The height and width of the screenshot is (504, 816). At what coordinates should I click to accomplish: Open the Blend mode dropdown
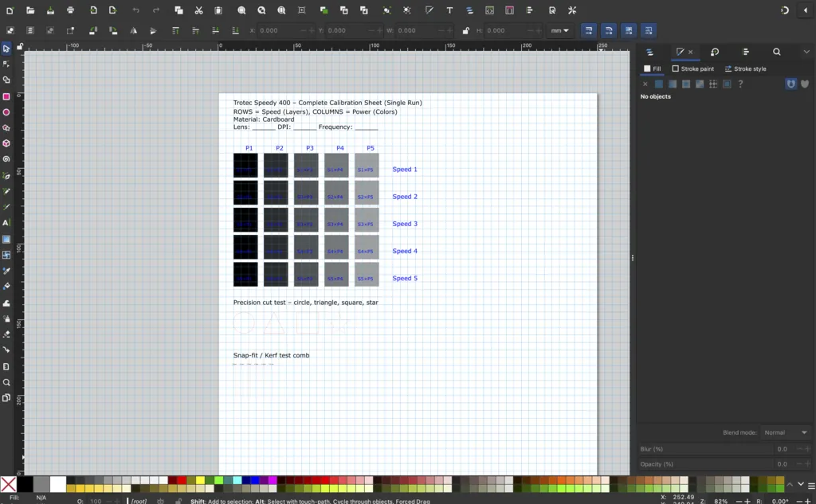[787, 432]
